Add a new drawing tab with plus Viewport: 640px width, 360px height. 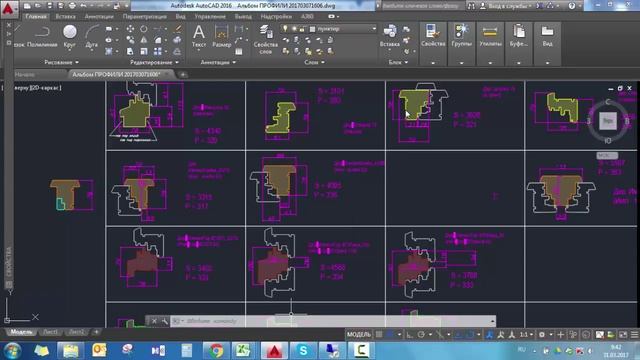point(183,74)
